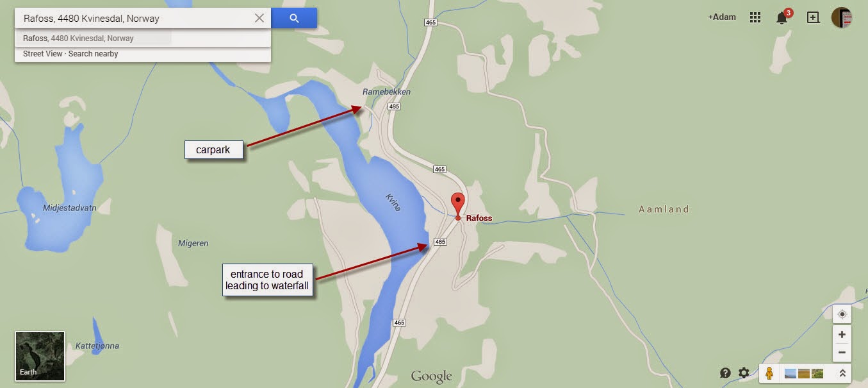The image size is (868, 388).
Task: Click the red Rafoss map pin
Action: point(457,207)
